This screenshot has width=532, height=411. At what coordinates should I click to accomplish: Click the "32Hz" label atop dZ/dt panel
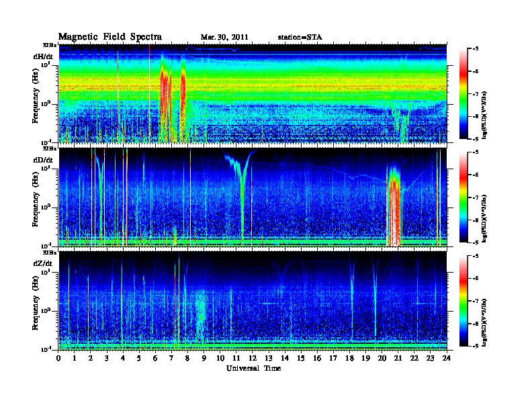tap(50, 253)
